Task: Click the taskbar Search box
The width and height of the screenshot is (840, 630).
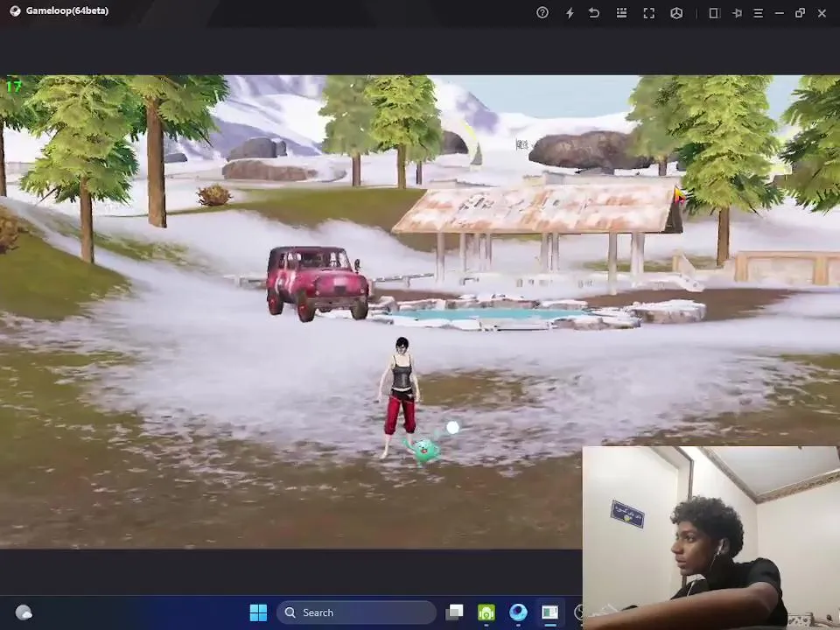Action: (356, 612)
